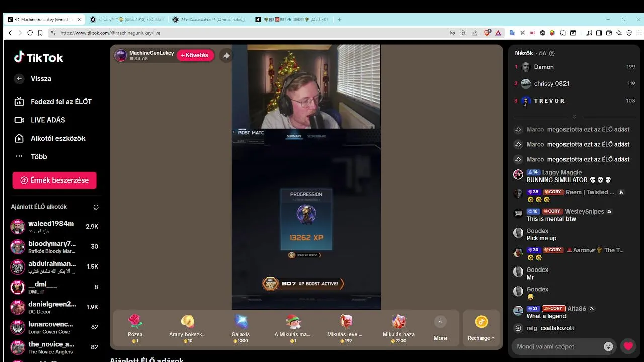Click WesleySnipes chat username
644x362 pixels.
pos(584,212)
